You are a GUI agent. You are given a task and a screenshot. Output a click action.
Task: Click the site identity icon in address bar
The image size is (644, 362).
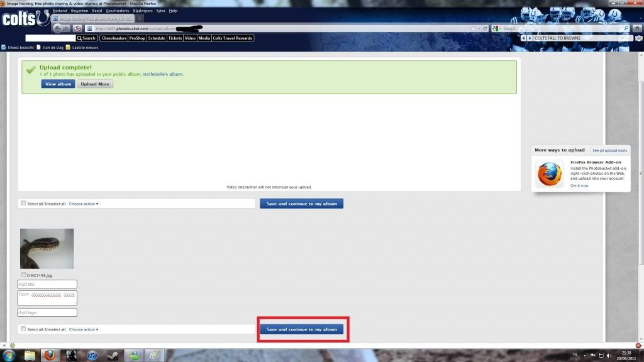89,29
